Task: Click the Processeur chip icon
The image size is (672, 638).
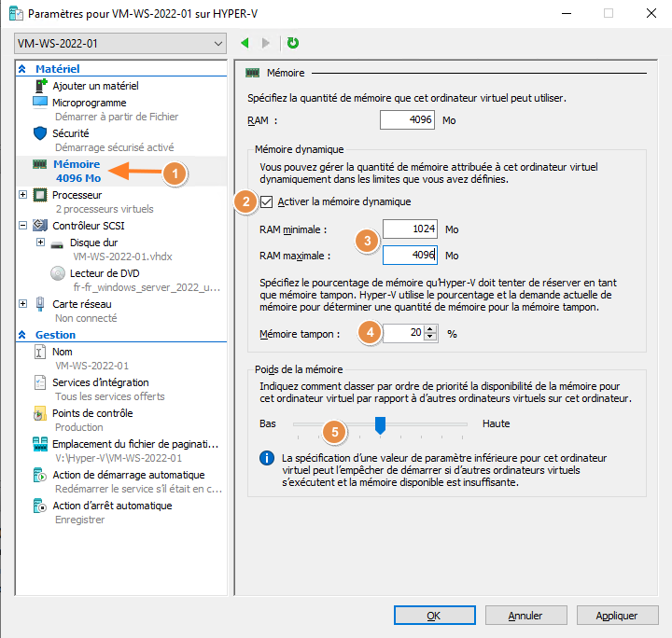Action: point(40,195)
